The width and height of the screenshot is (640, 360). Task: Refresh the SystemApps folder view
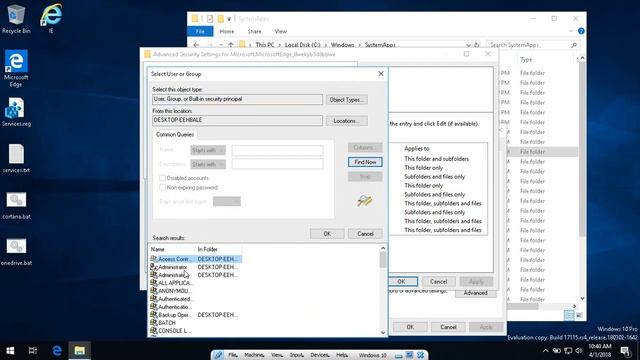pos(476,45)
